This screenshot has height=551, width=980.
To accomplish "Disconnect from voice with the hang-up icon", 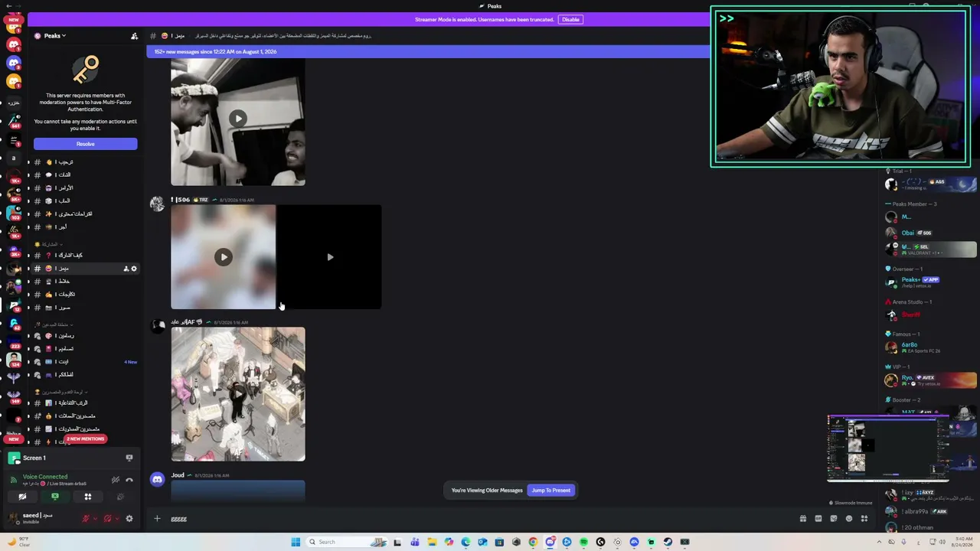I will [x=129, y=480].
